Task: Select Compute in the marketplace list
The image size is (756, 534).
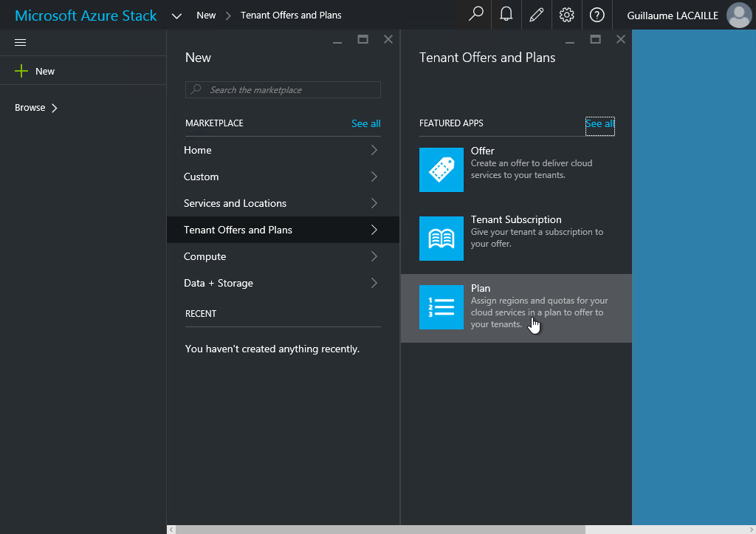Action: 283,256
